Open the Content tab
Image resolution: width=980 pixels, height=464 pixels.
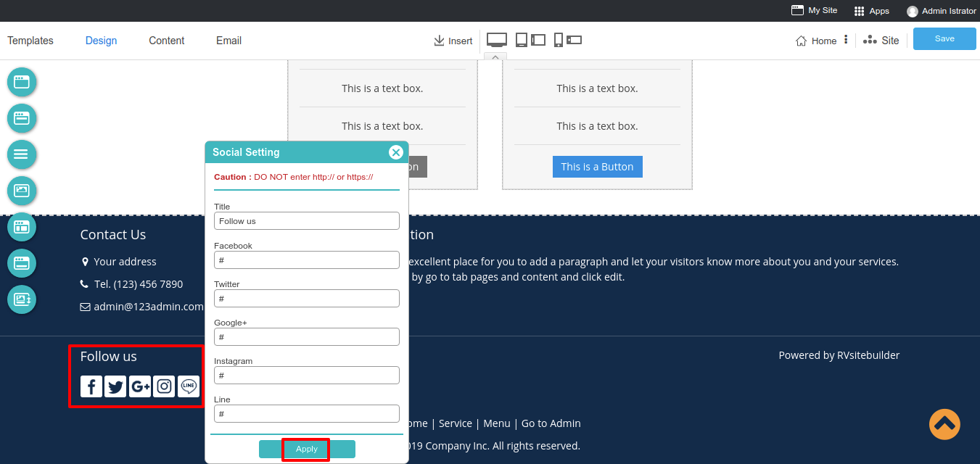point(167,41)
